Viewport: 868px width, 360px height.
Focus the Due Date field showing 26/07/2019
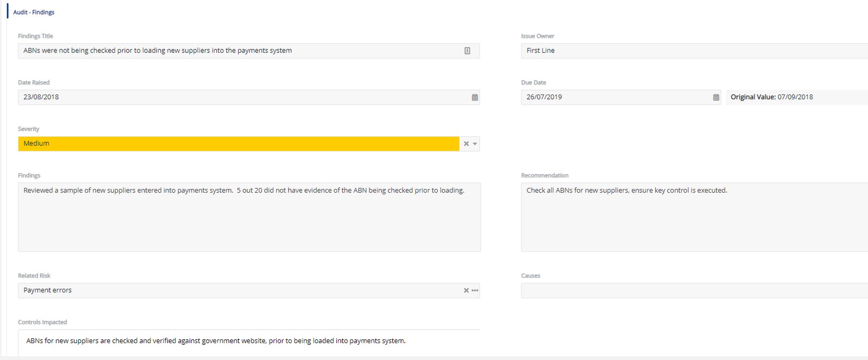[613, 97]
